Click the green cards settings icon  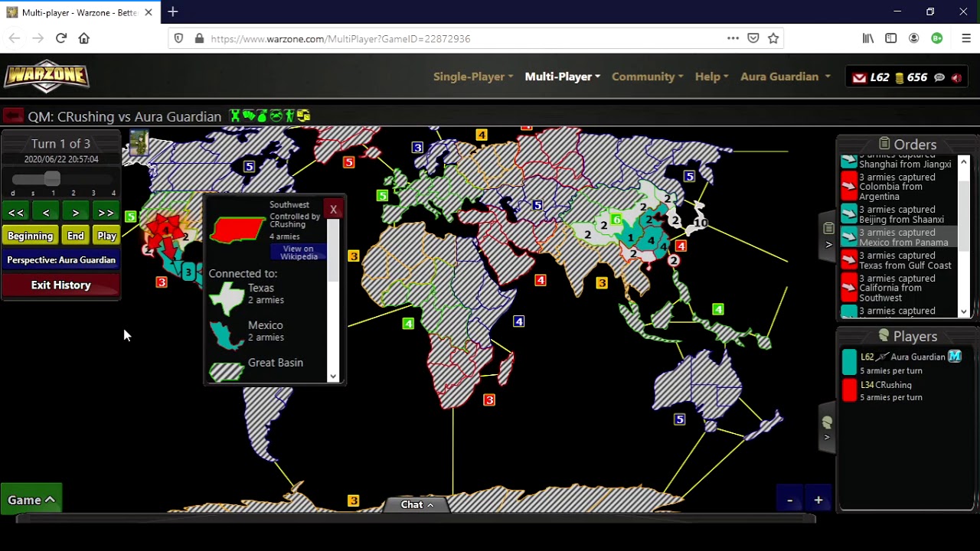249,116
